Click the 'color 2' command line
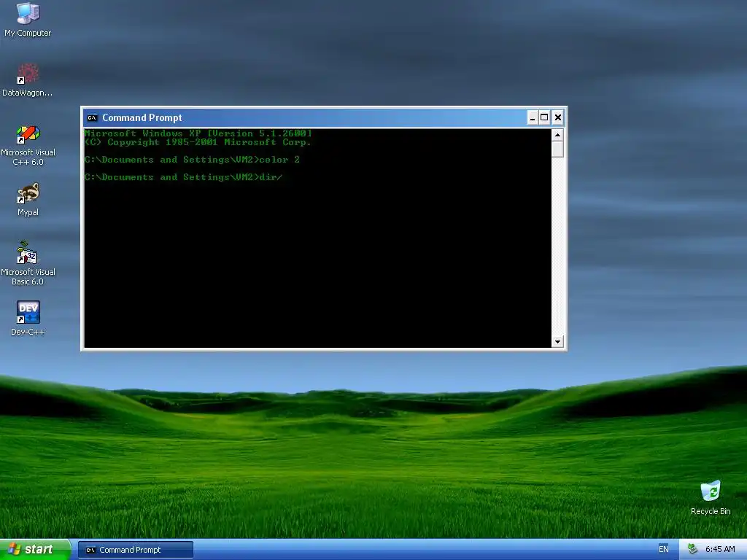747x560 pixels. click(192, 160)
